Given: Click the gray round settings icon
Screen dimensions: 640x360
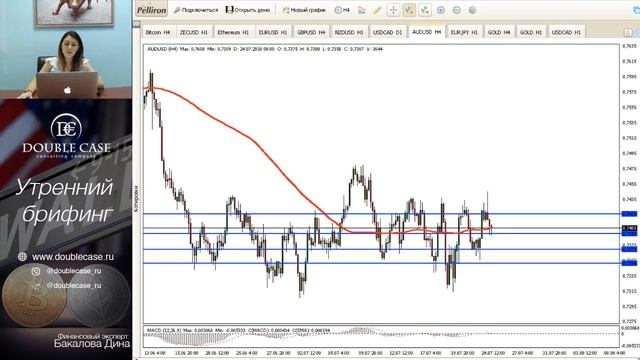Looking at the screenshot, I should [472, 10].
